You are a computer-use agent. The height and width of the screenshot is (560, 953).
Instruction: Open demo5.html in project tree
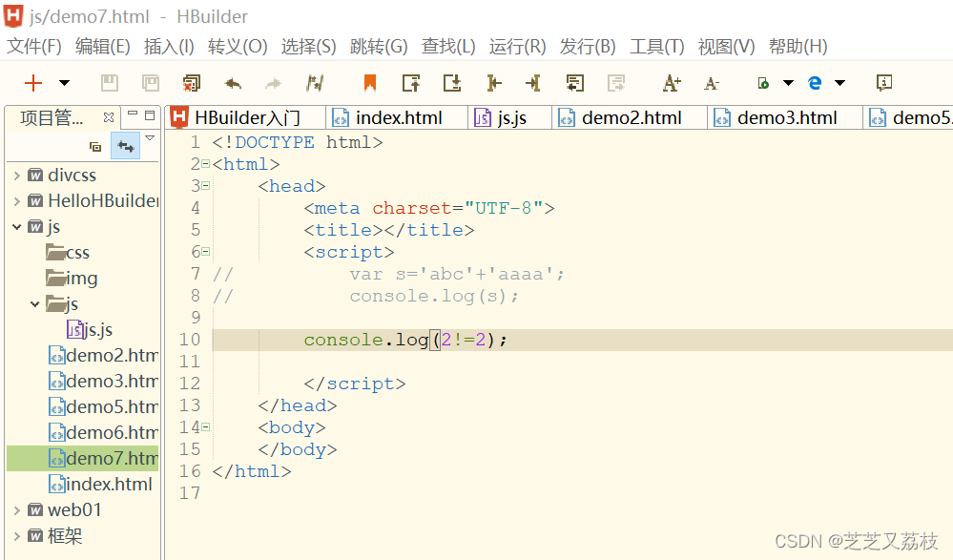click(x=103, y=406)
